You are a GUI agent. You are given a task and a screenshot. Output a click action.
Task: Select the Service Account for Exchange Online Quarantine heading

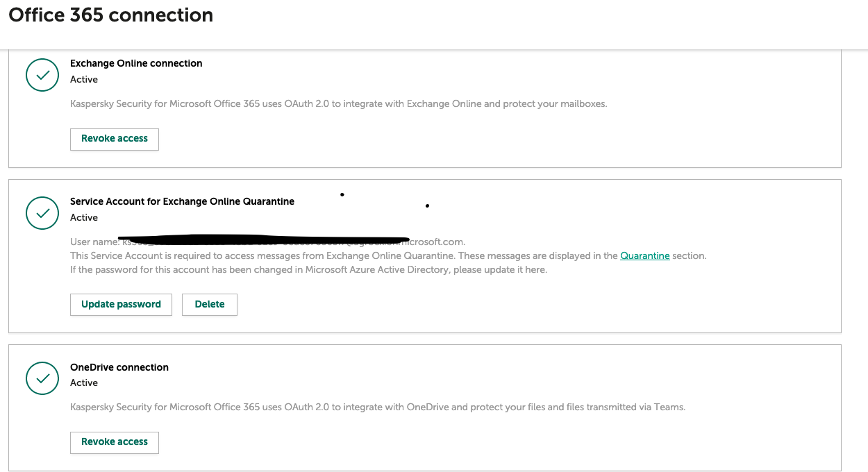(182, 201)
